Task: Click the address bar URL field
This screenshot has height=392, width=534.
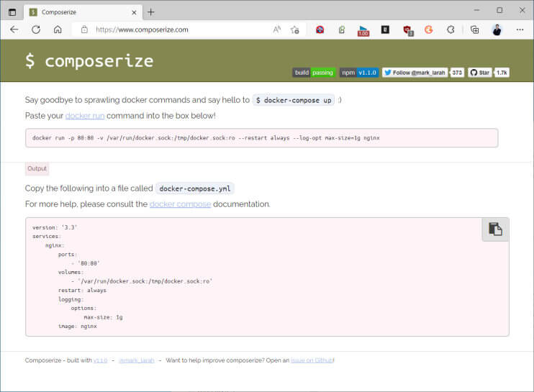Action: tap(182, 29)
